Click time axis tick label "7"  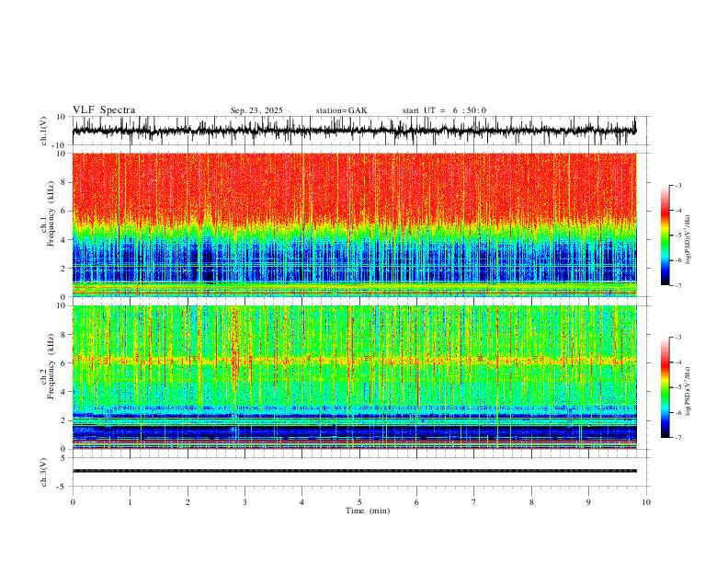(x=474, y=502)
